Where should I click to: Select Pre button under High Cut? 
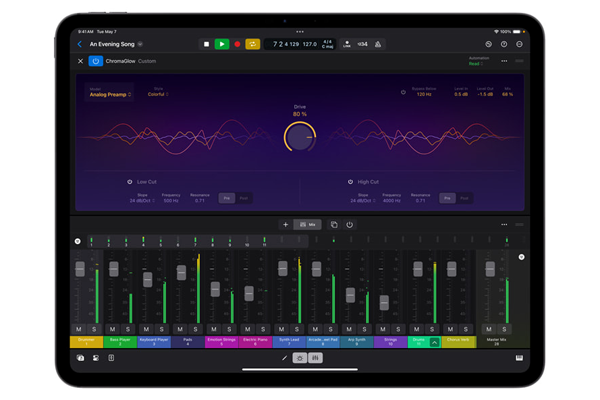coord(447,198)
